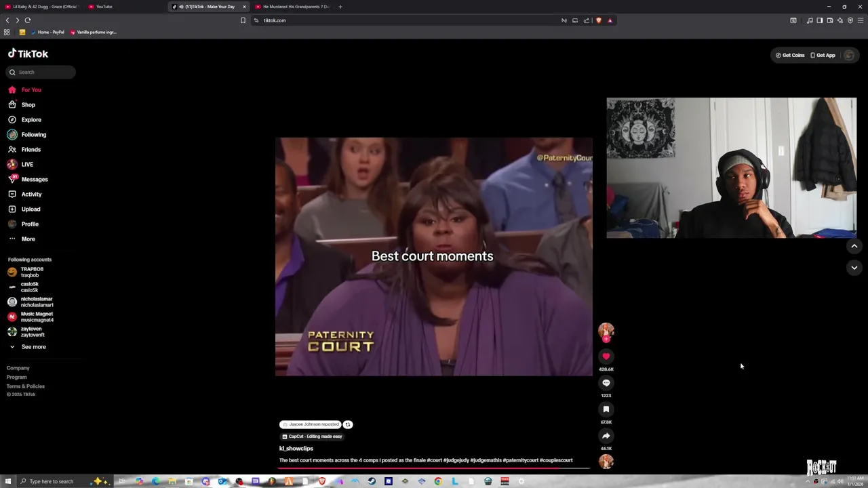Open the TRAPBOB following account

point(26,272)
